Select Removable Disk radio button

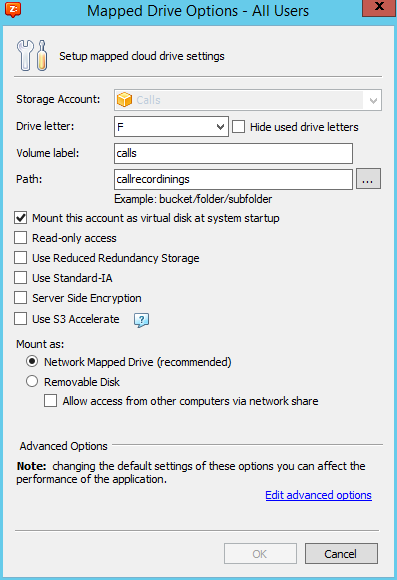coord(32,381)
